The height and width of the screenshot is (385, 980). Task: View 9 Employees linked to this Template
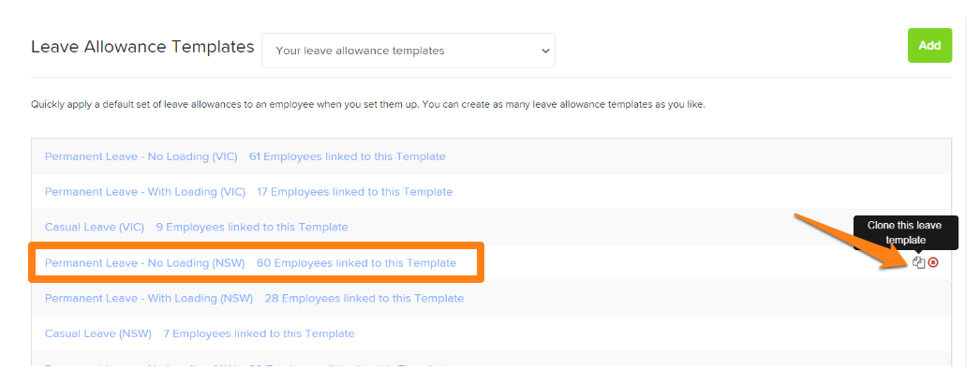(x=252, y=227)
